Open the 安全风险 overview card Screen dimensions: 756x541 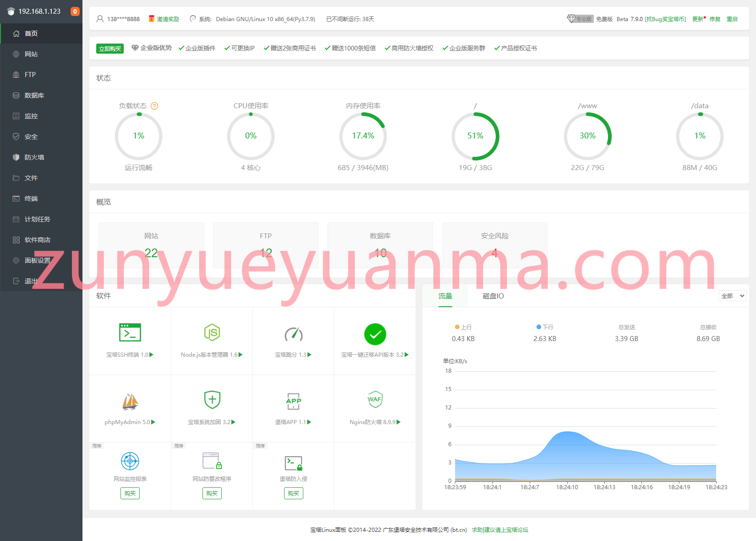(x=495, y=245)
